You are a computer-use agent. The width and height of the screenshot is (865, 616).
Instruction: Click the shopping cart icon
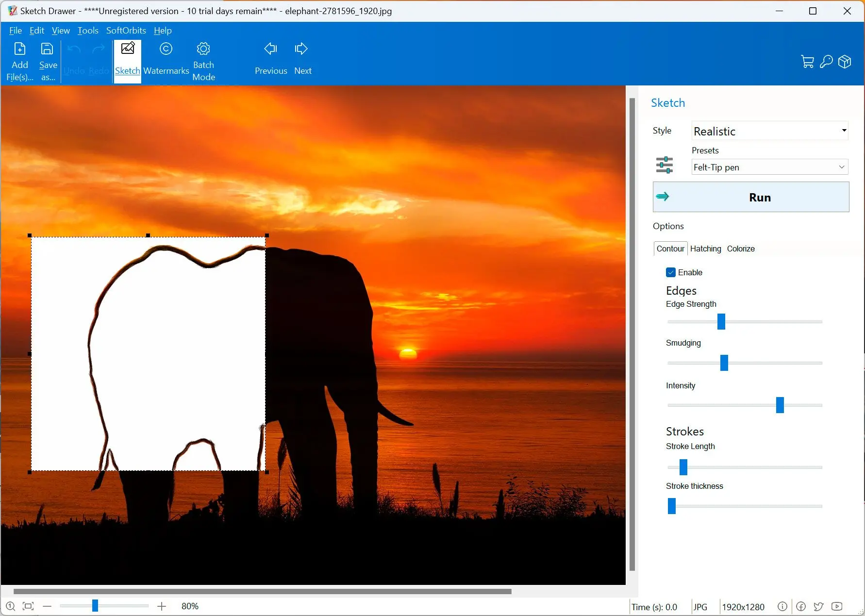[x=807, y=62]
